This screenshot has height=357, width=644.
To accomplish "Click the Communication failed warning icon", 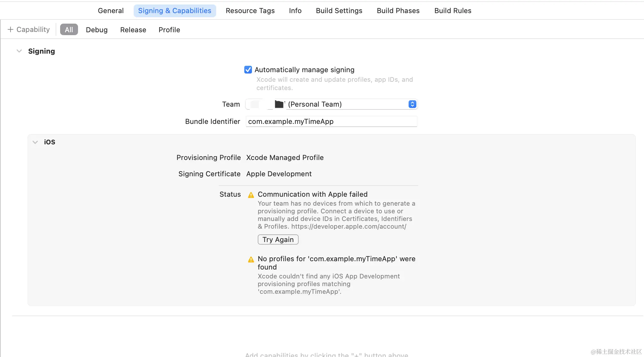I will tap(251, 195).
